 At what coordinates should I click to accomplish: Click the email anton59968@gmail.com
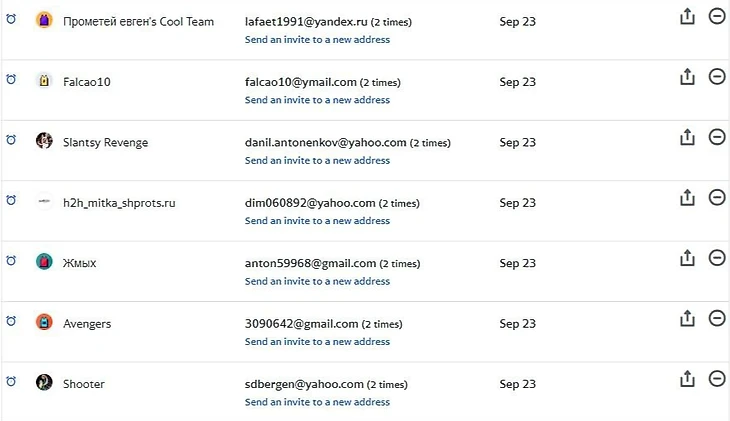coord(301,263)
